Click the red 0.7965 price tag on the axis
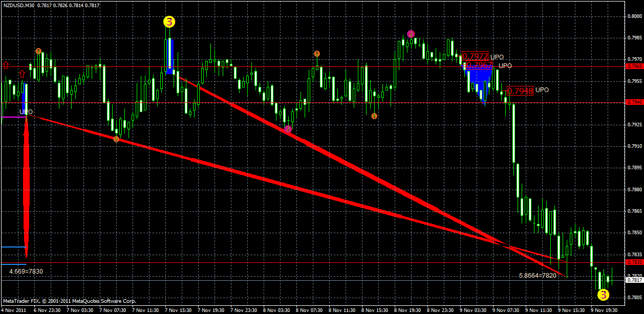 tap(635, 66)
